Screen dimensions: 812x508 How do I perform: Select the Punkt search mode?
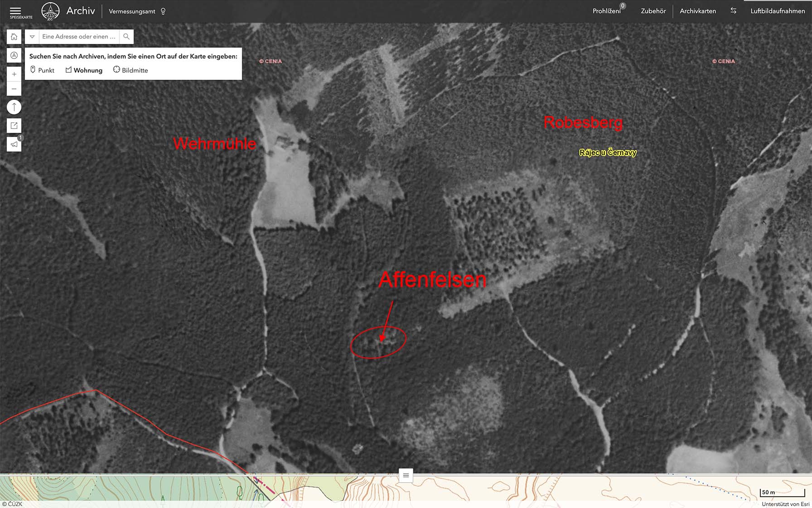42,70
